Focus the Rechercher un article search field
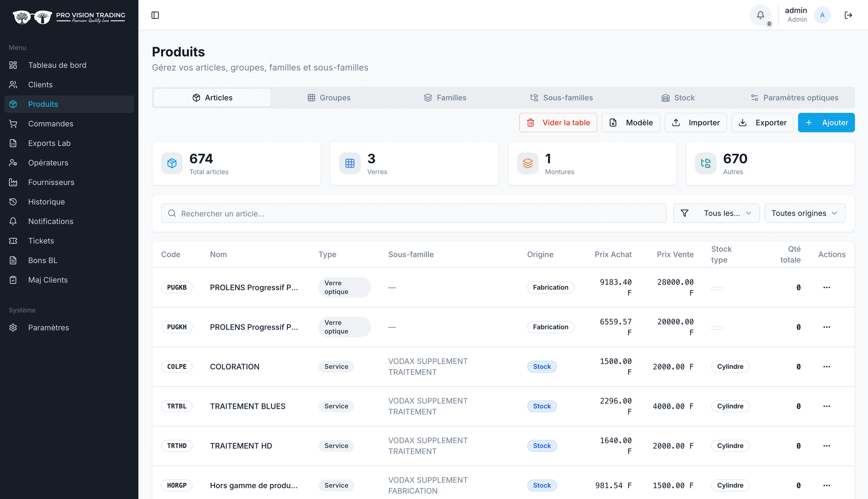The image size is (868, 499). pos(414,213)
